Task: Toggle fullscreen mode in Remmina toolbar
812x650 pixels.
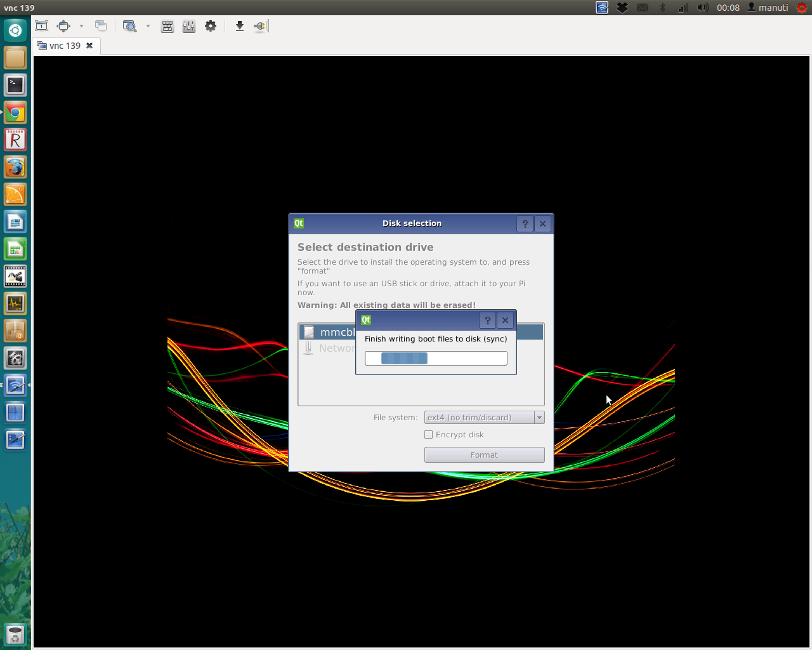Action: tap(63, 26)
